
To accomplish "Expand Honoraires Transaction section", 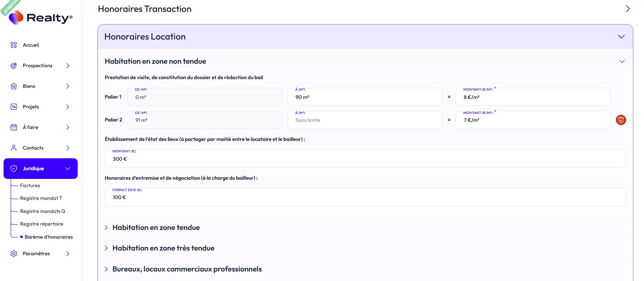I will click(627, 9).
